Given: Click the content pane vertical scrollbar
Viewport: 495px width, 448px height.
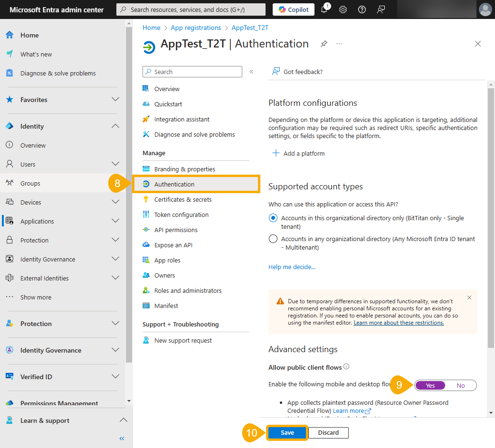Looking at the screenshot, I should [x=491, y=217].
